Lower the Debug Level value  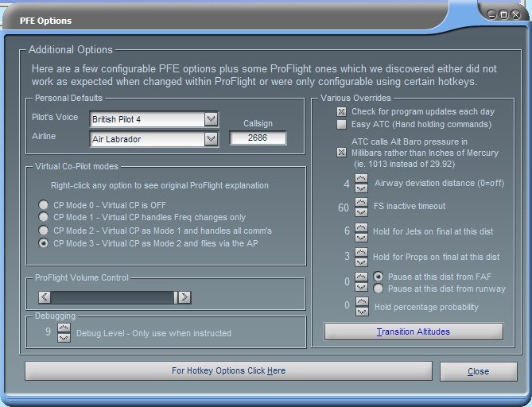64,338
